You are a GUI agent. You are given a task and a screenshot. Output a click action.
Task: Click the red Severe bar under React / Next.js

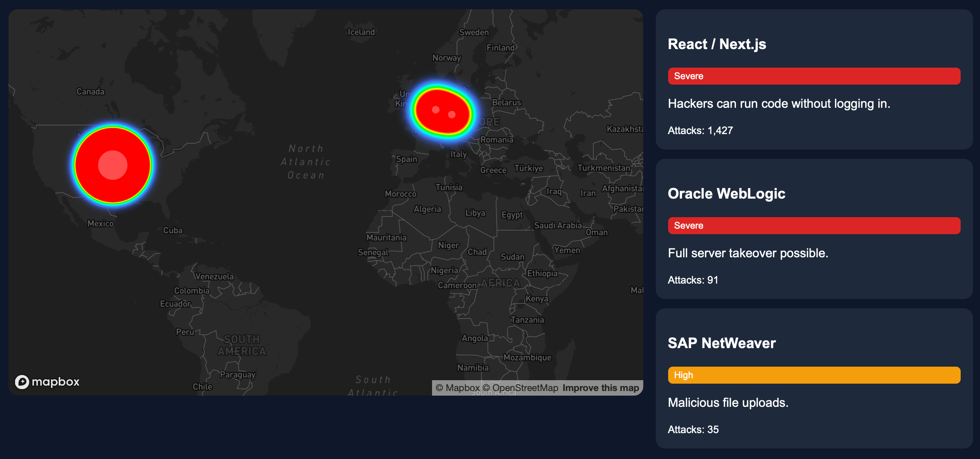tap(814, 76)
